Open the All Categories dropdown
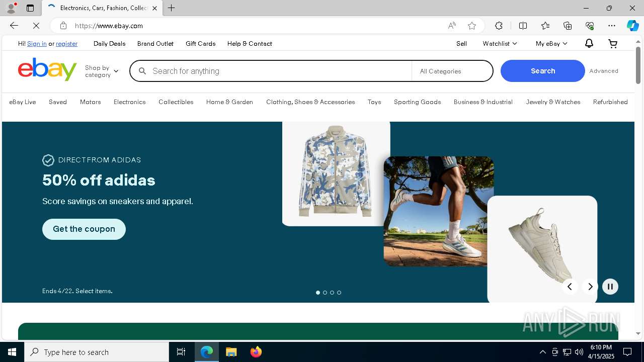The image size is (644, 362). [x=452, y=71]
